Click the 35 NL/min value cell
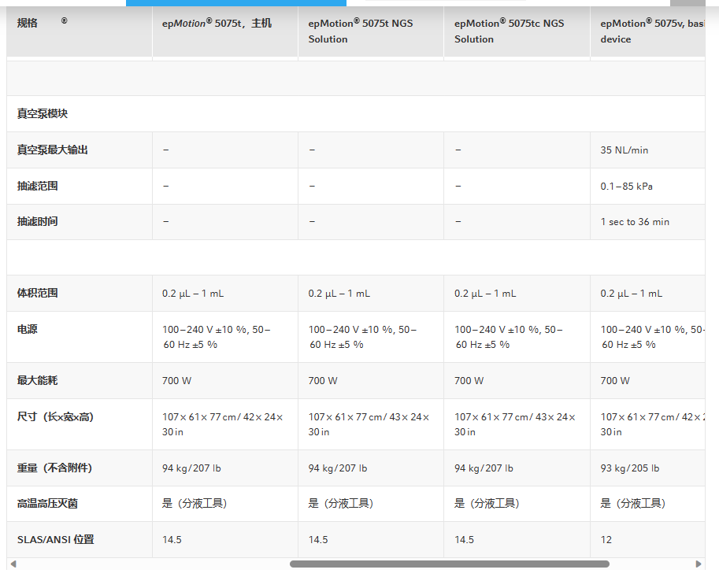 pyautogui.click(x=624, y=150)
